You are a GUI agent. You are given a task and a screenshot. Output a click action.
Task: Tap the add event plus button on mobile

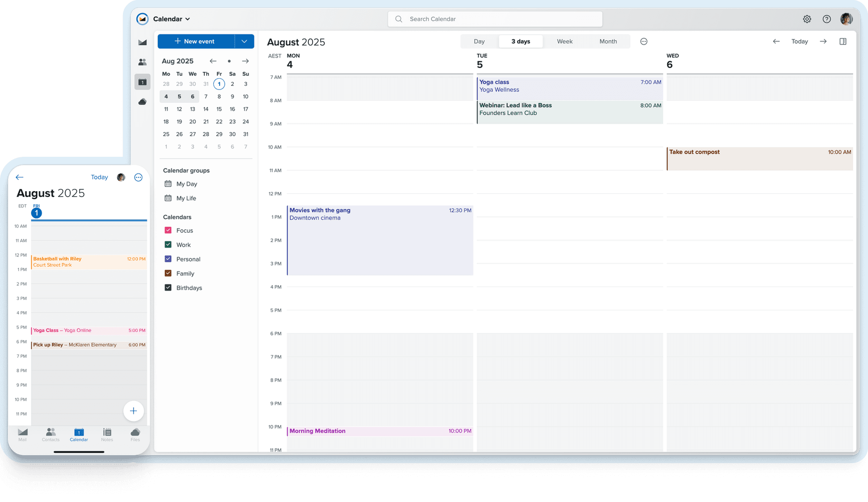[133, 411]
